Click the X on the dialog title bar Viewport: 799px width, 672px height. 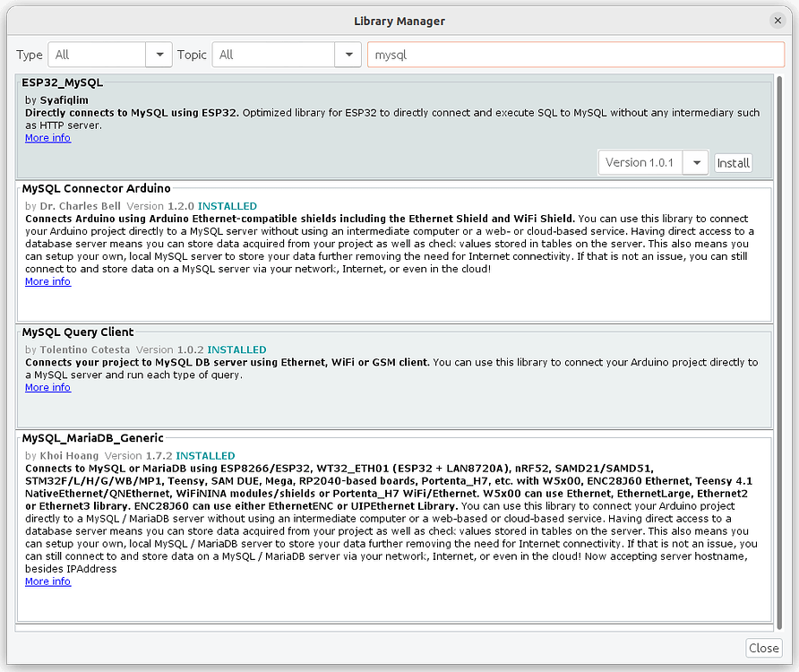tap(777, 20)
